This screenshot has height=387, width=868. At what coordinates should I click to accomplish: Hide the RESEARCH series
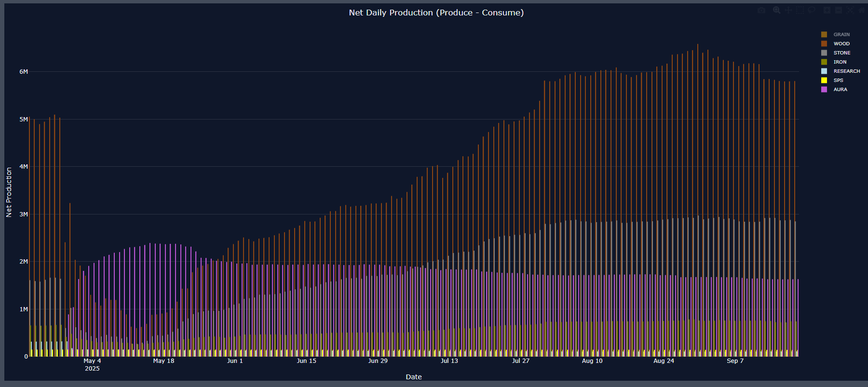[x=846, y=71]
